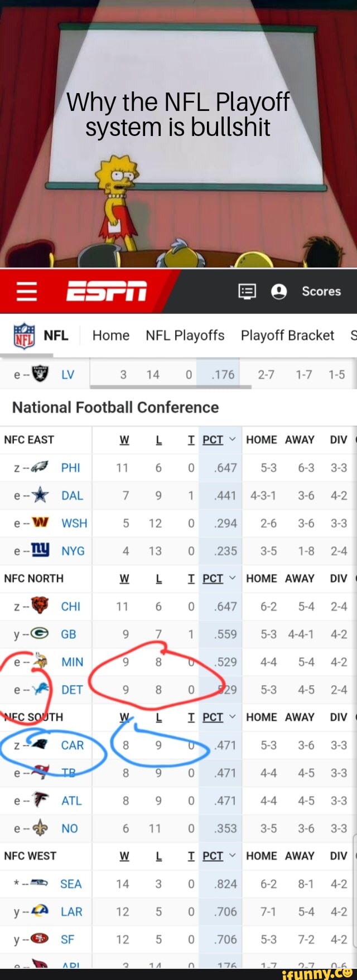
Task: Open the watch listings icon
Action: click(x=247, y=291)
